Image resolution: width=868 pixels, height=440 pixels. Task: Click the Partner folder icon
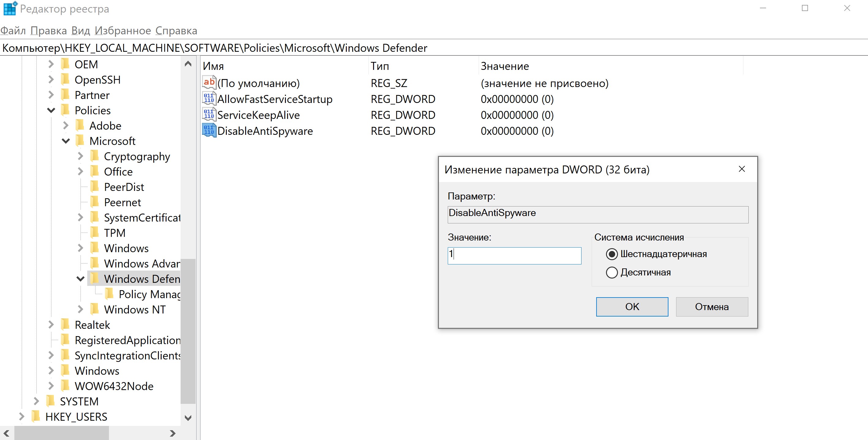pos(65,94)
